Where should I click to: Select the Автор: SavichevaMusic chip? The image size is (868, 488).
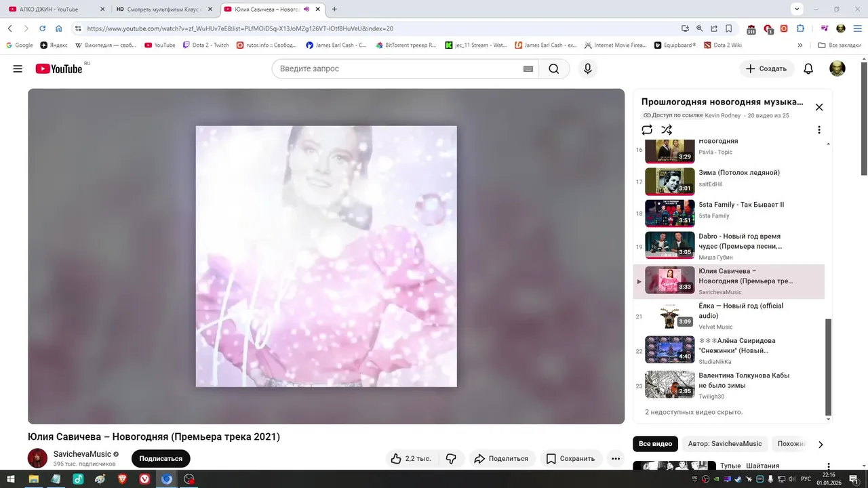point(725,444)
